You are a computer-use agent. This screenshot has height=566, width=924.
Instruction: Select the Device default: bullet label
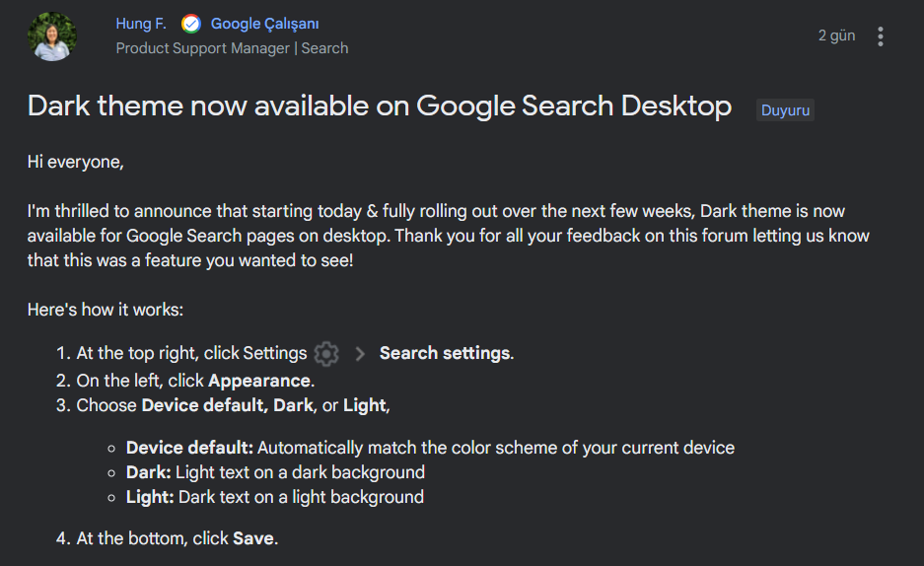[x=189, y=448]
